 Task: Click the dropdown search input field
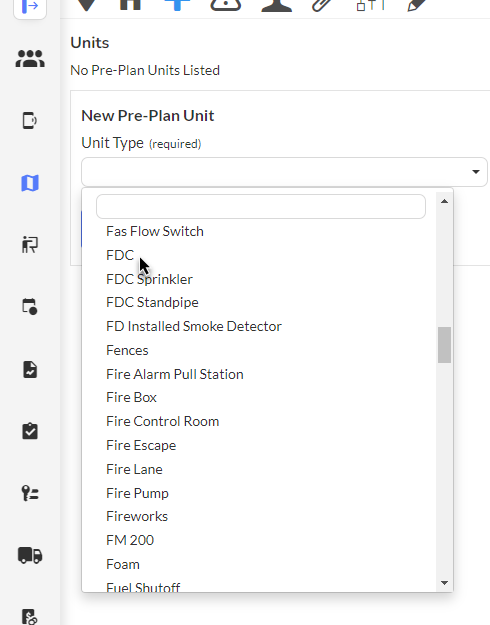pyautogui.click(x=261, y=206)
